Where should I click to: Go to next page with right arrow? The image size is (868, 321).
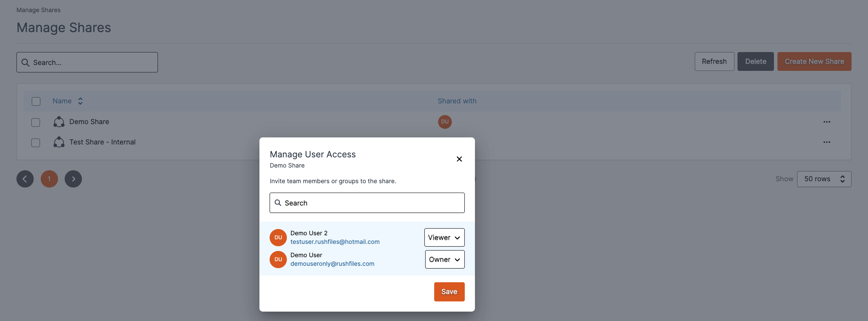coord(73,179)
